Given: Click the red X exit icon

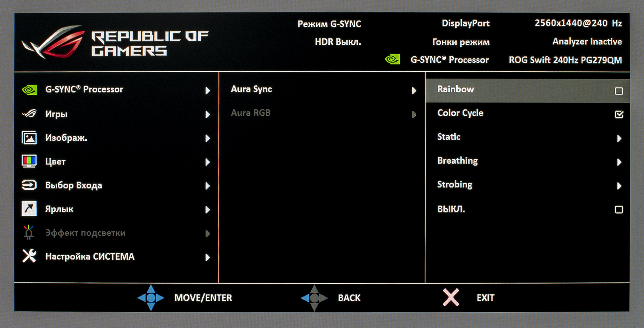Looking at the screenshot, I should 451,297.
